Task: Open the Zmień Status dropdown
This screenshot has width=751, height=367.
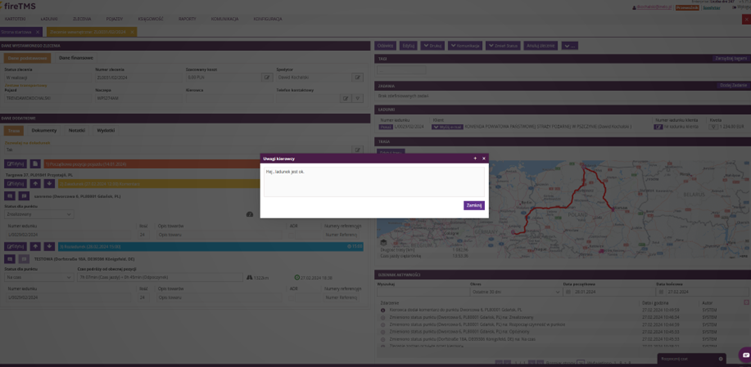Action: point(503,46)
